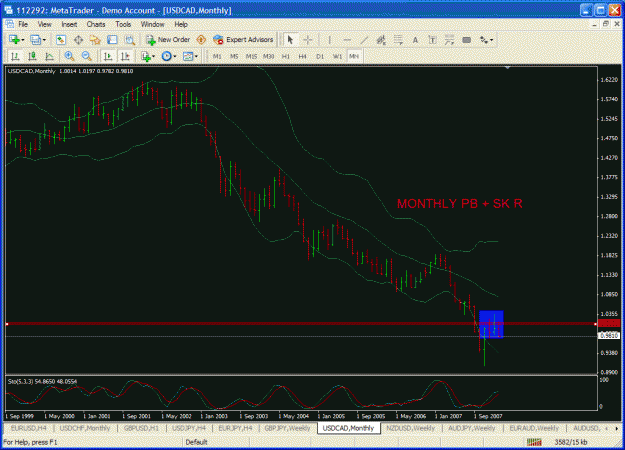Select the MONTHLY PB + SK R label

(460, 204)
